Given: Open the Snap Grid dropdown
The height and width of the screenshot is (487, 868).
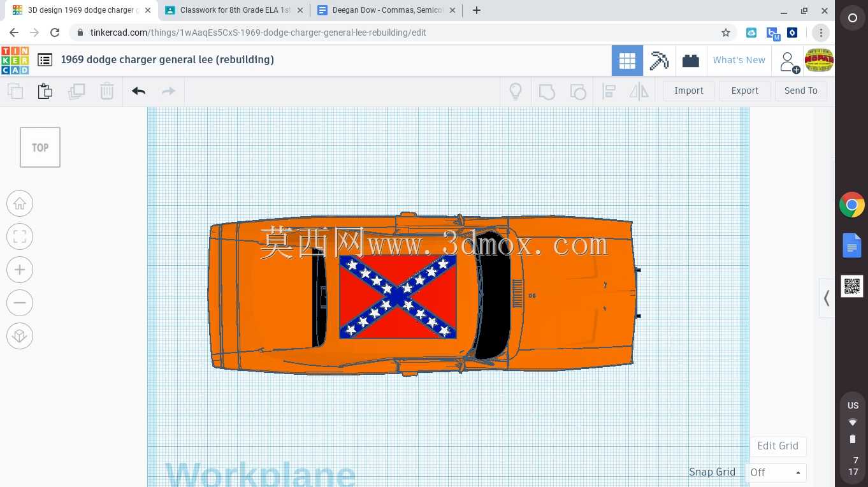Looking at the screenshot, I should tap(776, 472).
